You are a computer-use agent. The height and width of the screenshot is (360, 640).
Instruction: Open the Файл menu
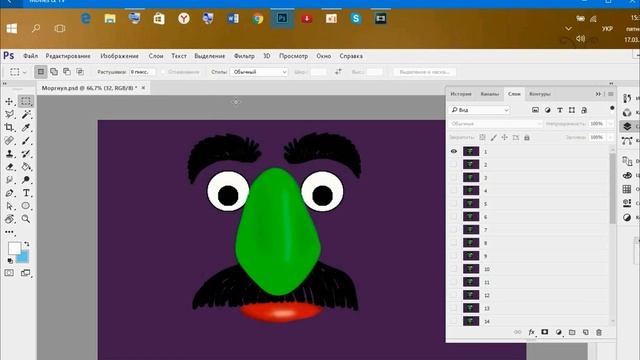[x=30, y=56]
